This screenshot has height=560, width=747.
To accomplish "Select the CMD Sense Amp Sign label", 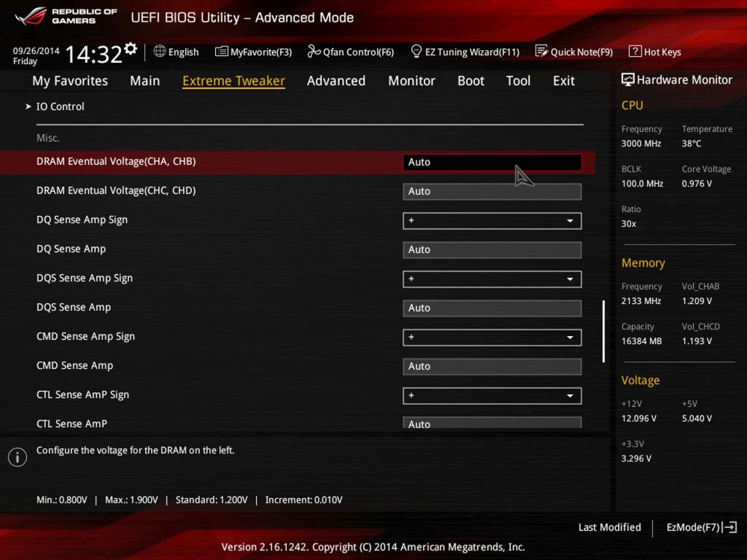I will coord(85,337).
